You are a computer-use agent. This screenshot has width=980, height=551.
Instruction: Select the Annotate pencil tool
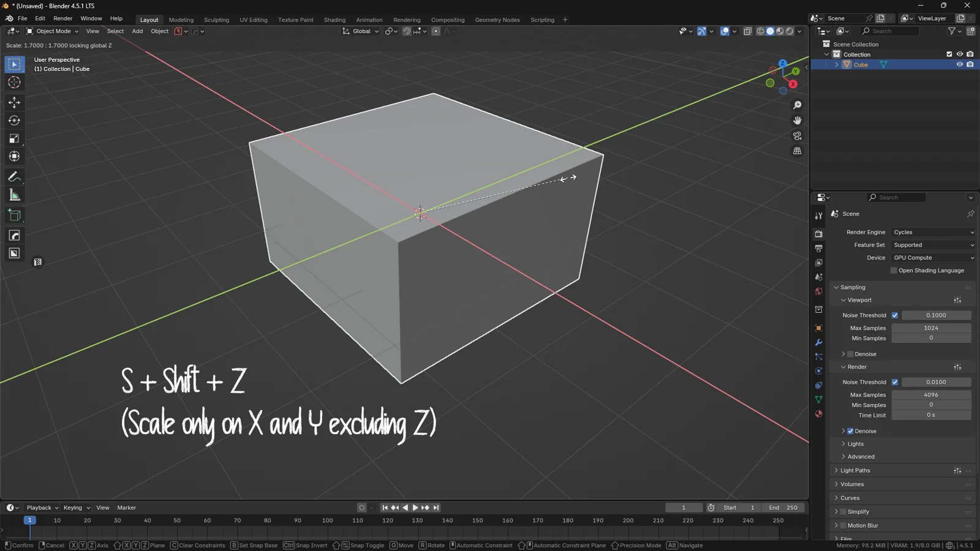tap(14, 177)
